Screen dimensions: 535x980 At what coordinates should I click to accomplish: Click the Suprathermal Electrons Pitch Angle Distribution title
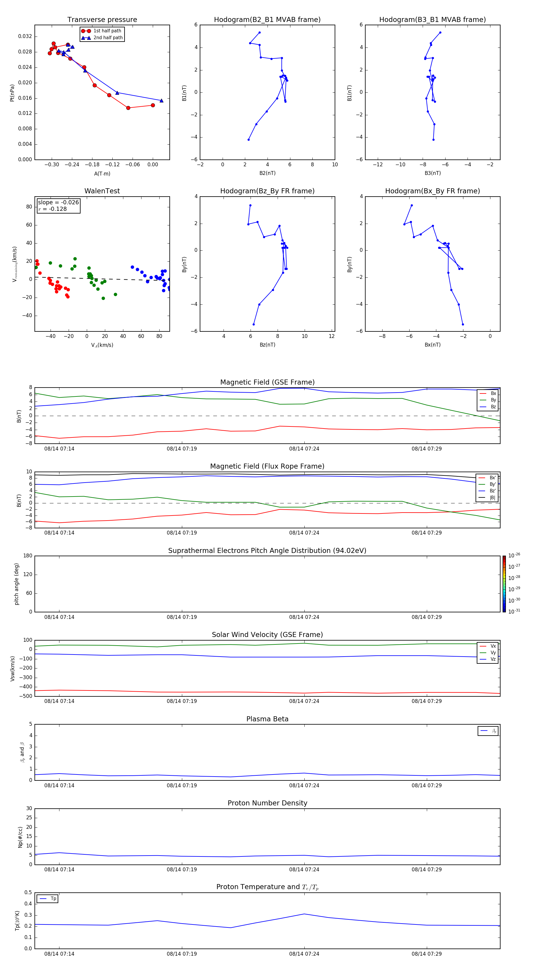point(267,551)
